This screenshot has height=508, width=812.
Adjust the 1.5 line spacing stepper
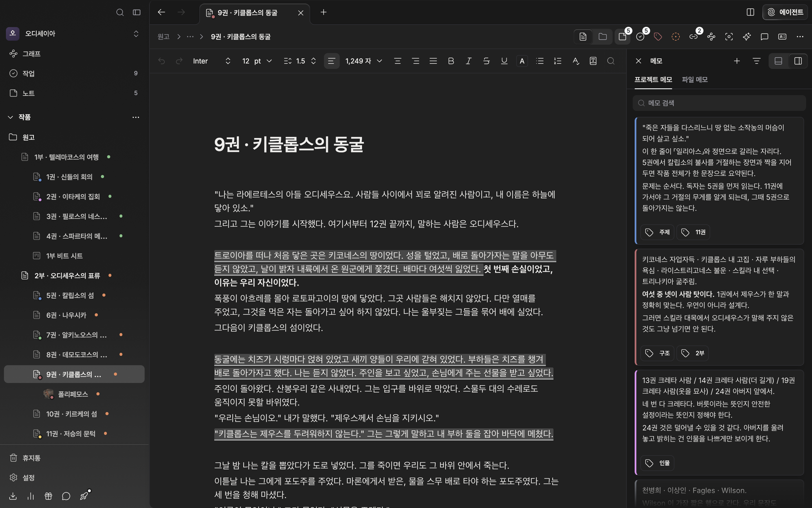[x=314, y=61]
